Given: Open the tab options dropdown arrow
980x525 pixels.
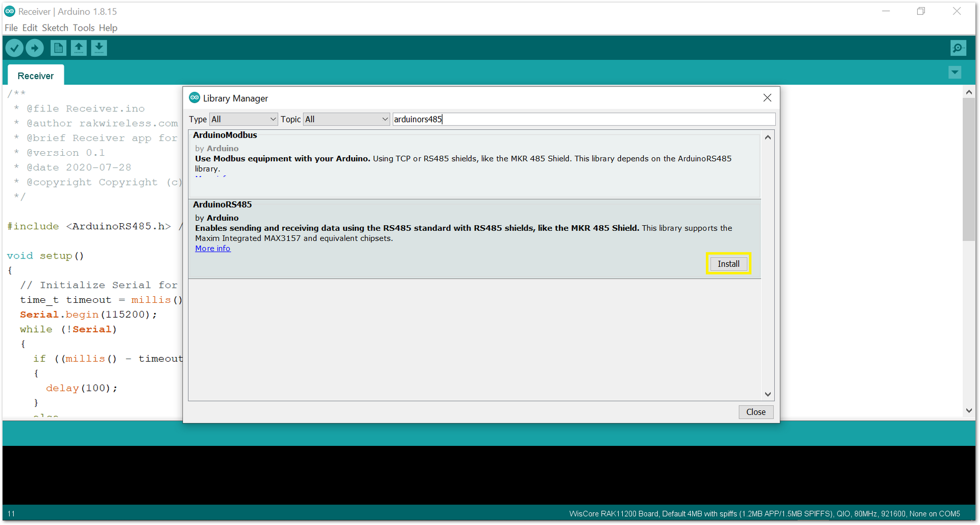Looking at the screenshot, I should (x=955, y=73).
